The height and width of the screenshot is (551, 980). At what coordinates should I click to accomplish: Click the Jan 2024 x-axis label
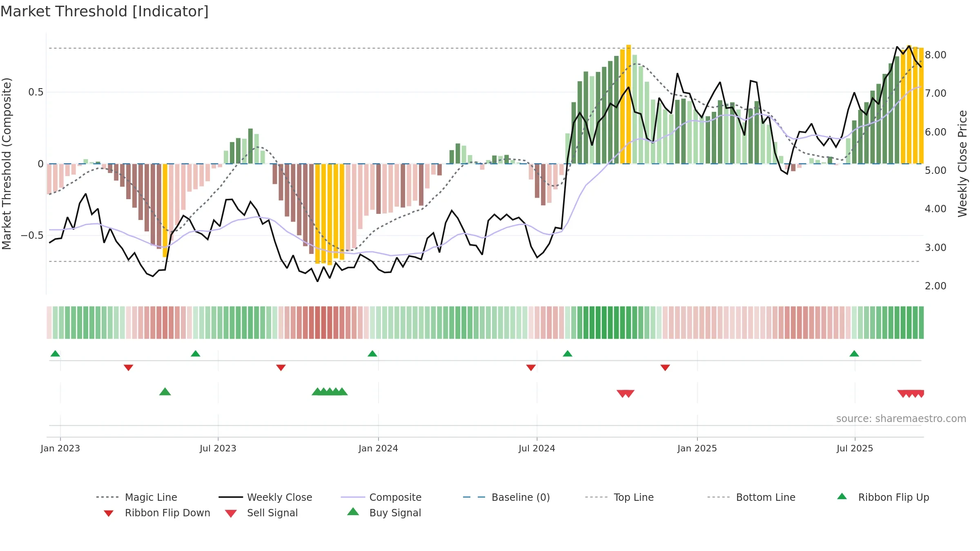coord(379,448)
